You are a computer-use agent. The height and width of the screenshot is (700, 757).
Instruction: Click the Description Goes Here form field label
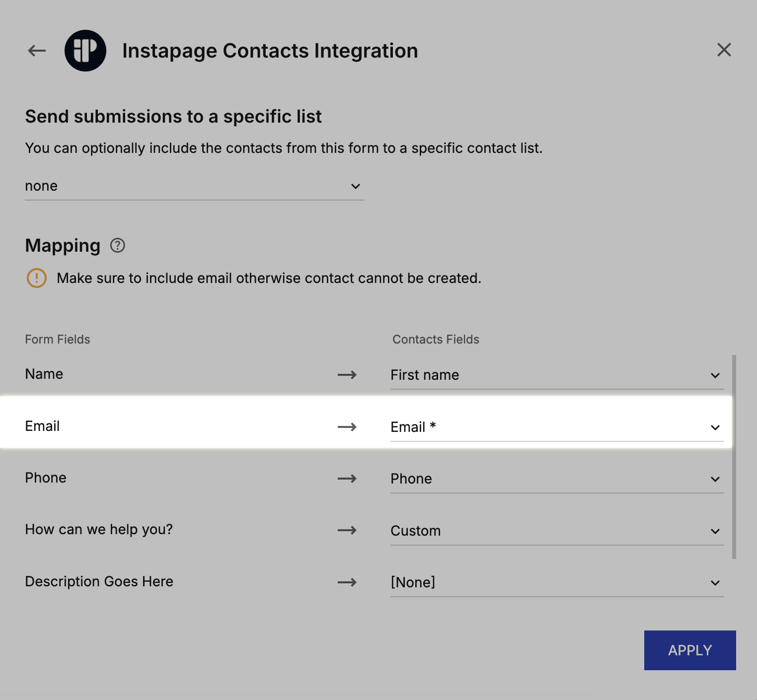tap(99, 582)
